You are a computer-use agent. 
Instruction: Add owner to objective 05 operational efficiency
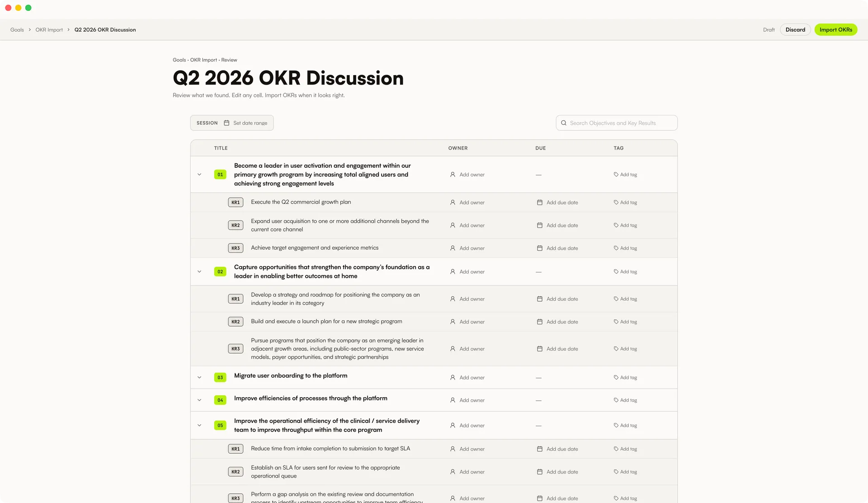(x=467, y=426)
